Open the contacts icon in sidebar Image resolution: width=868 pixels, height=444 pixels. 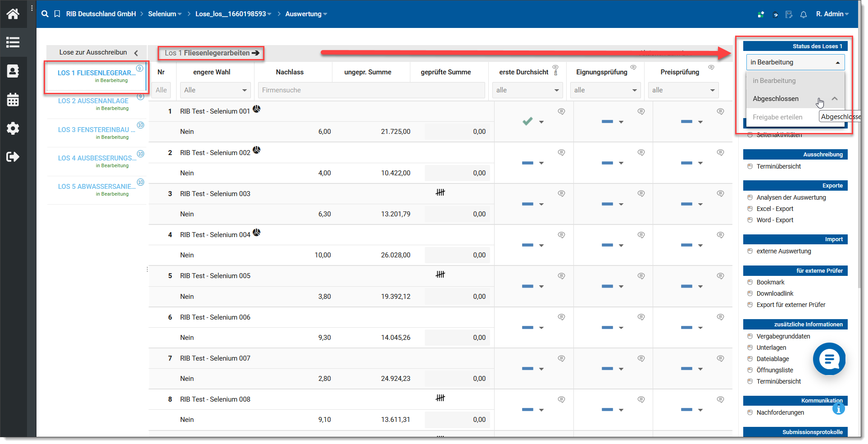click(13, 71)
